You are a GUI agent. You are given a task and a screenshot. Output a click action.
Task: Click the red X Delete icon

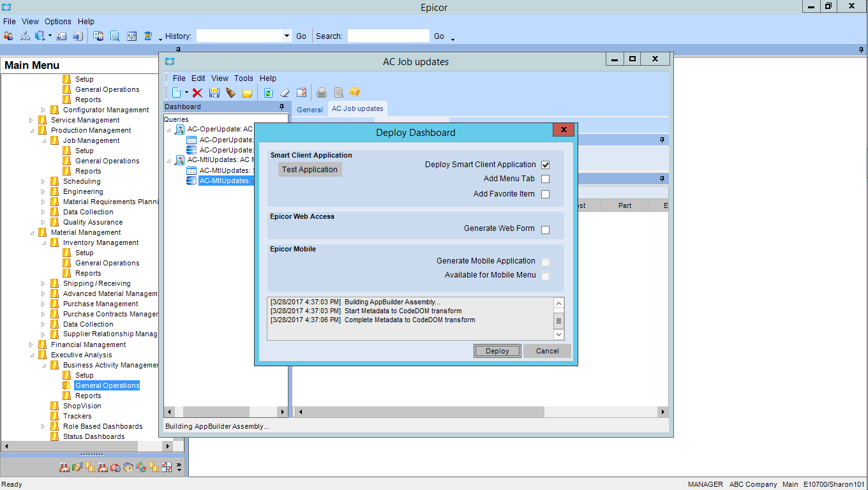pos(197,93)
